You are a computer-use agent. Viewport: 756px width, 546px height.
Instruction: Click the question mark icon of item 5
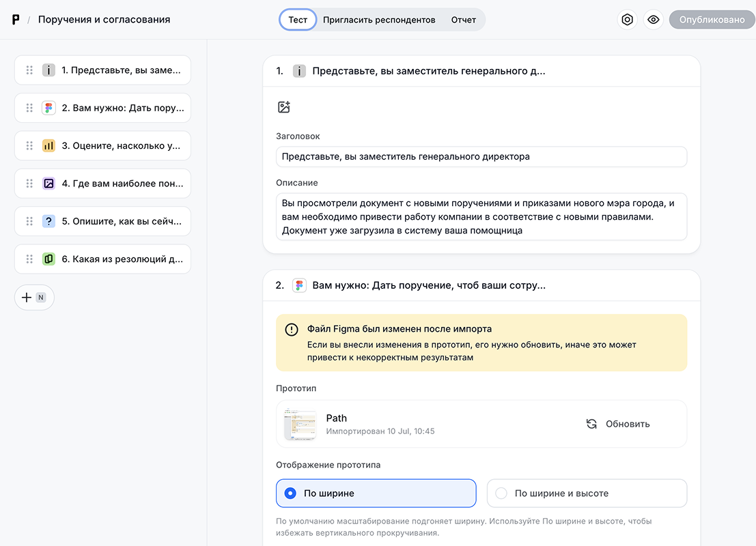(x=48, y=221)
